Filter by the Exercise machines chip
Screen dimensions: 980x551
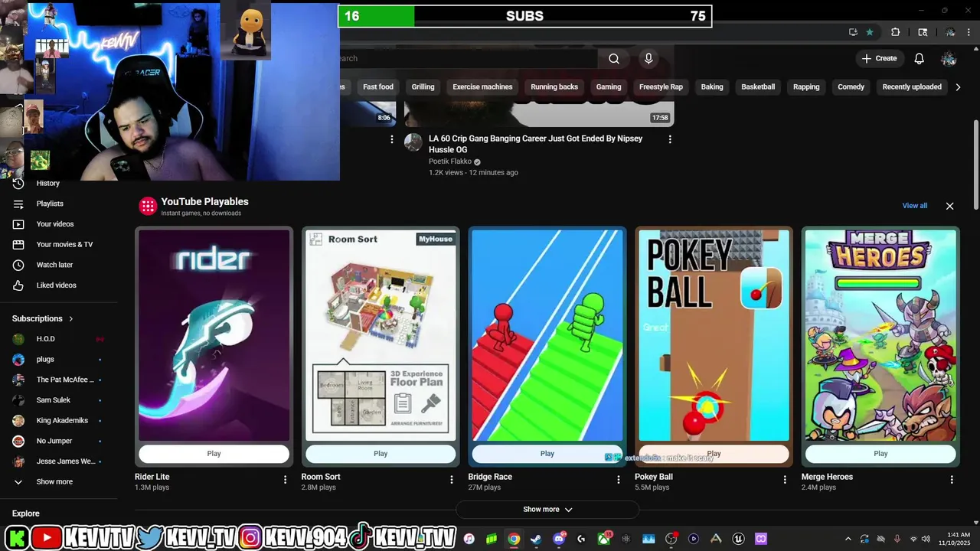pyautogui.click(x=482, y=87)
